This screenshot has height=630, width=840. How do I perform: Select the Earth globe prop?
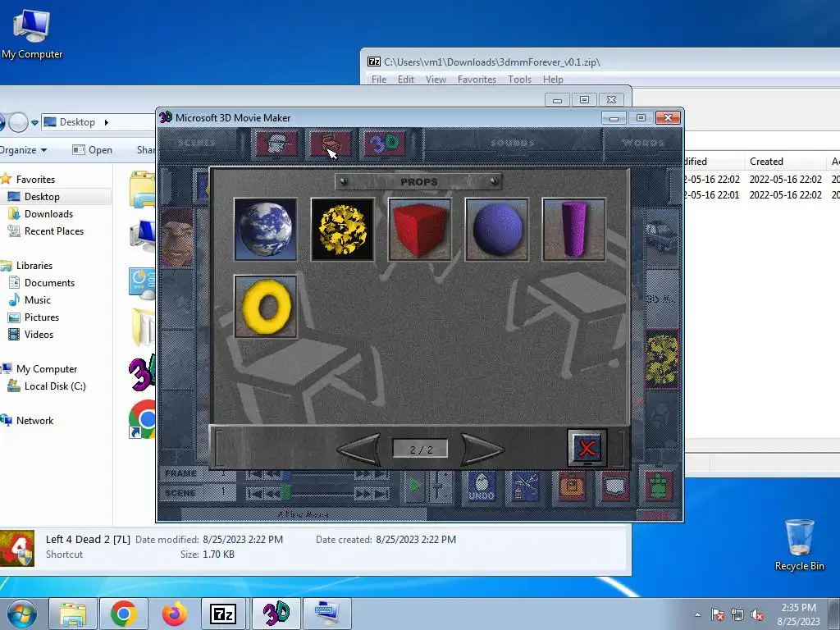tap(265, 229)
